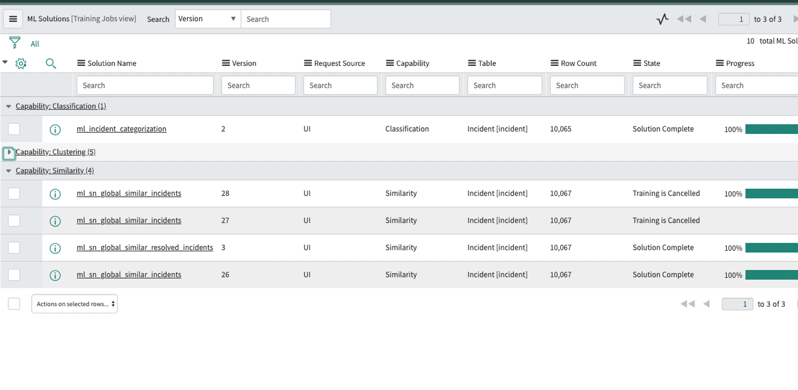Screen dimensions: 798x390
Task: Expand the Clustering group arrow
Action: pyautogui.click(x=9, y=152)
